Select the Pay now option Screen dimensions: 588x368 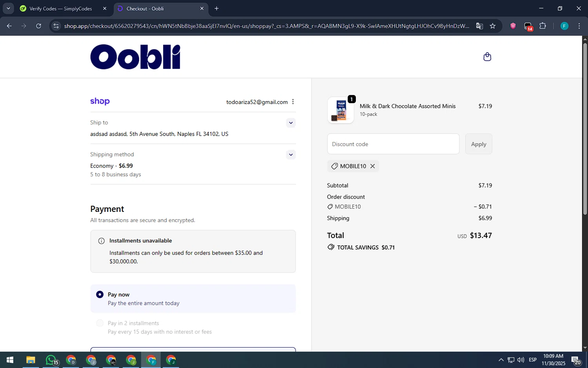(100, 294)
